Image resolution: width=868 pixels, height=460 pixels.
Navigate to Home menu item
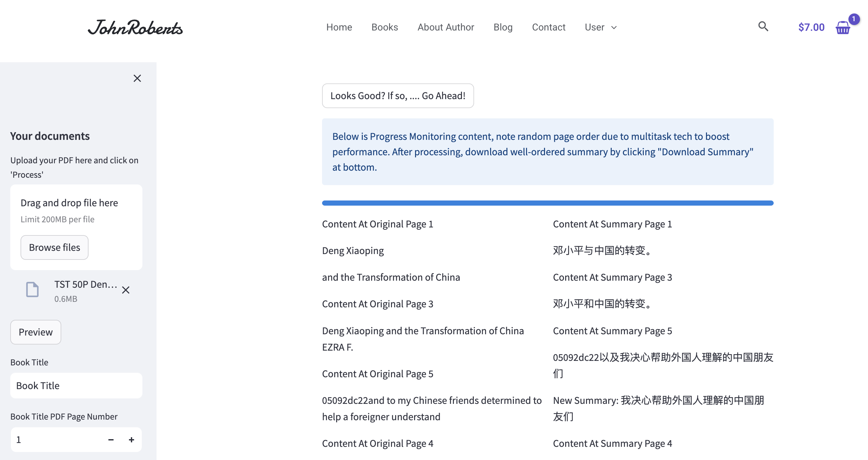339,27
